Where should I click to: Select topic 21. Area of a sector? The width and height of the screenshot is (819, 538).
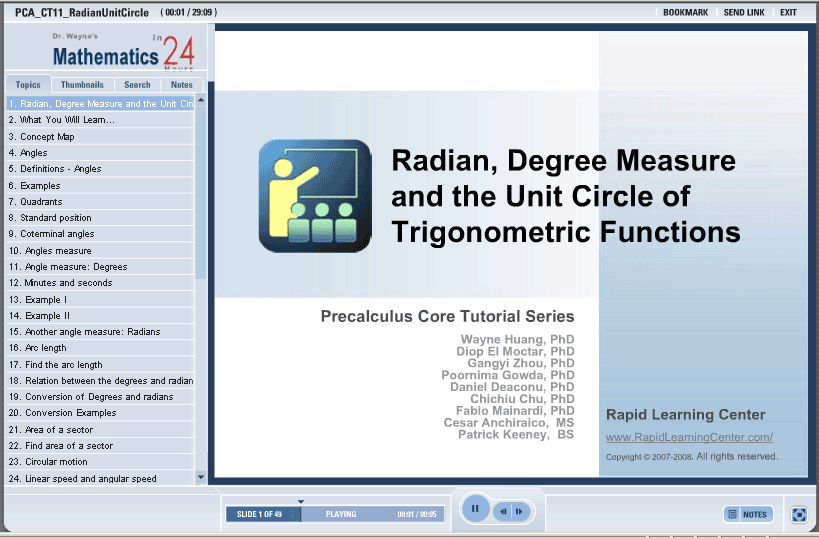pyautogui.click(x=100, y=430)
